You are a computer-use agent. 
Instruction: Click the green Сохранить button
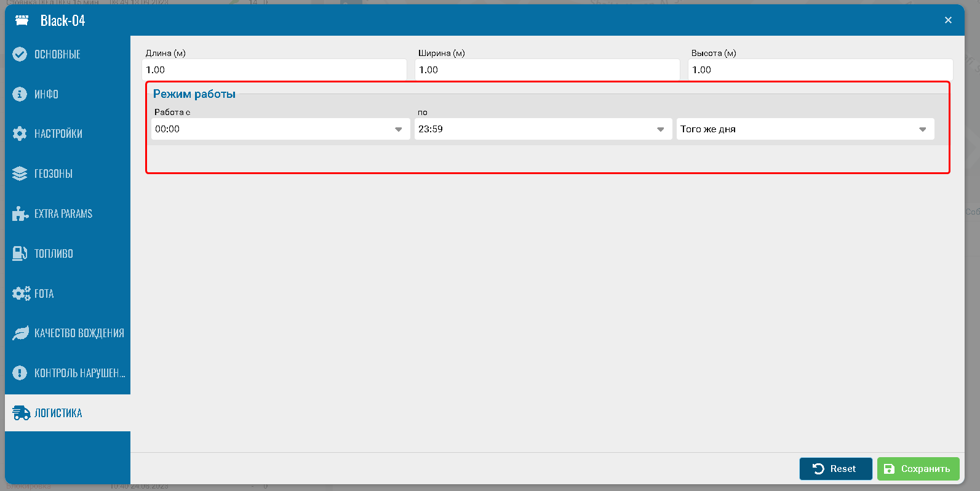point(918,469)
